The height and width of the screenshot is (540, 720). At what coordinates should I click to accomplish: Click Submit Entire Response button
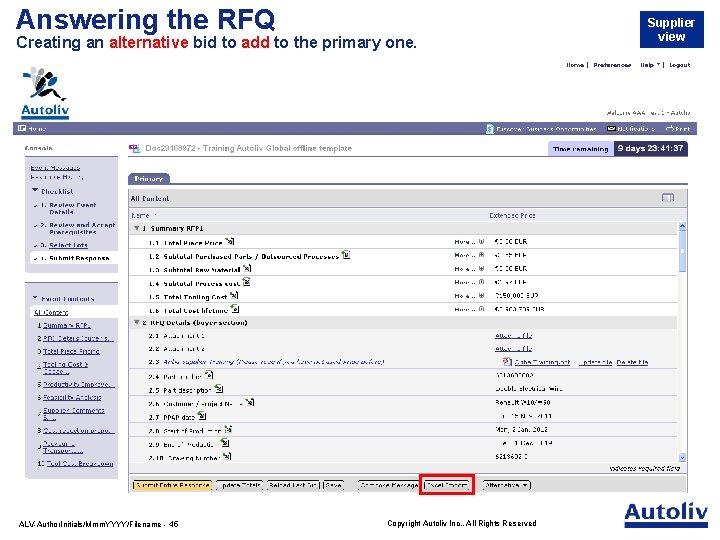click(173, 485)
